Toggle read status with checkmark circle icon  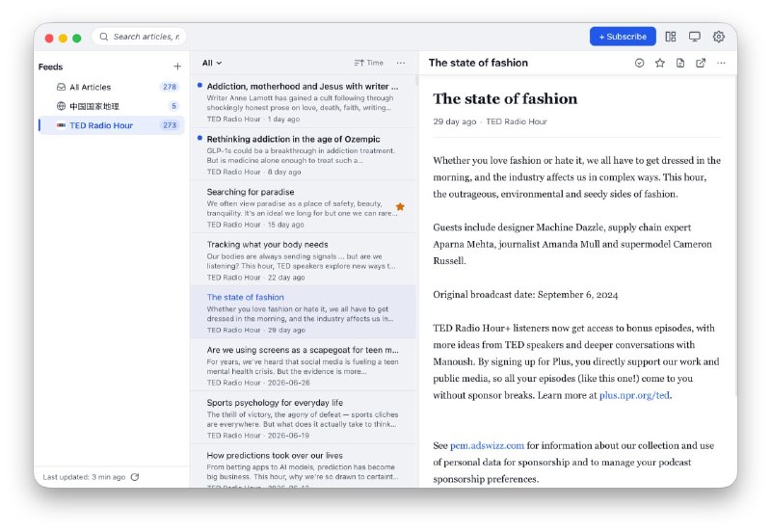point(639,63)
